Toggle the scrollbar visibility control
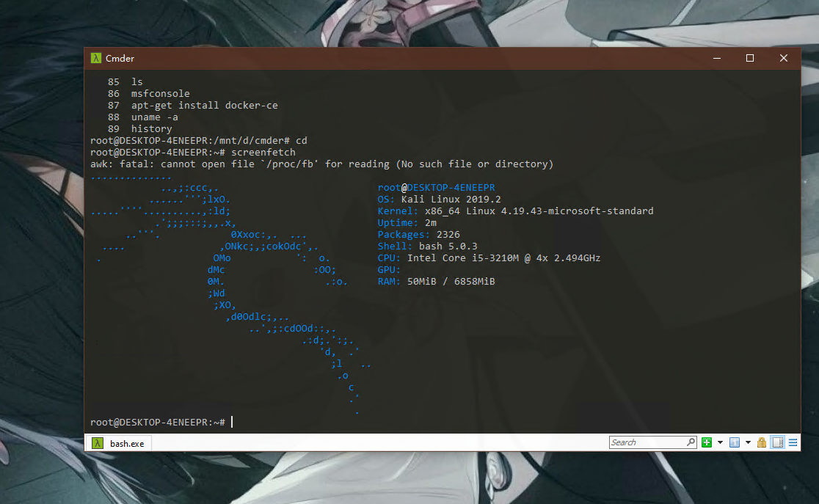This screenshot has height=504, width=819. [777, 442]
